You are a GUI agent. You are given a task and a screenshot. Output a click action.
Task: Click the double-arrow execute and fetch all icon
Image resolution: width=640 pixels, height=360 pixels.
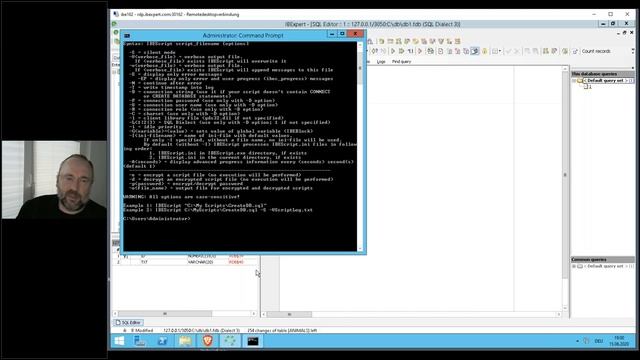(x=401, y=51)
